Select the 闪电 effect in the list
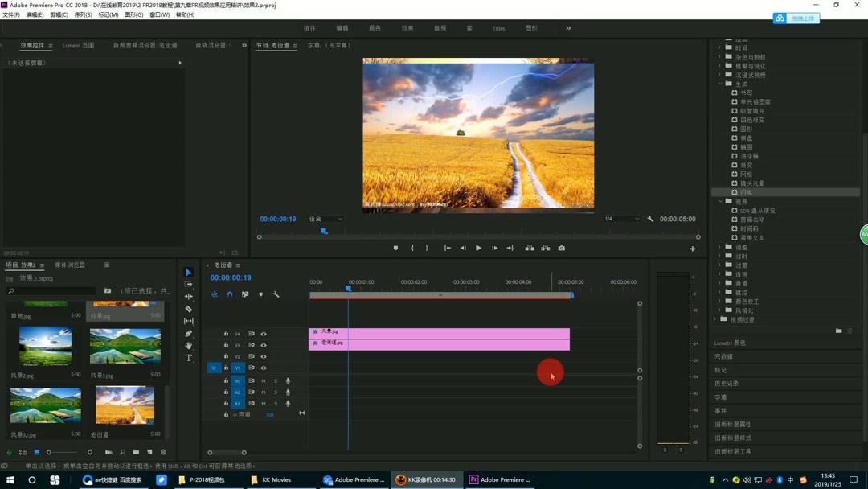The image size is (868, 489). tap(747, 192)
